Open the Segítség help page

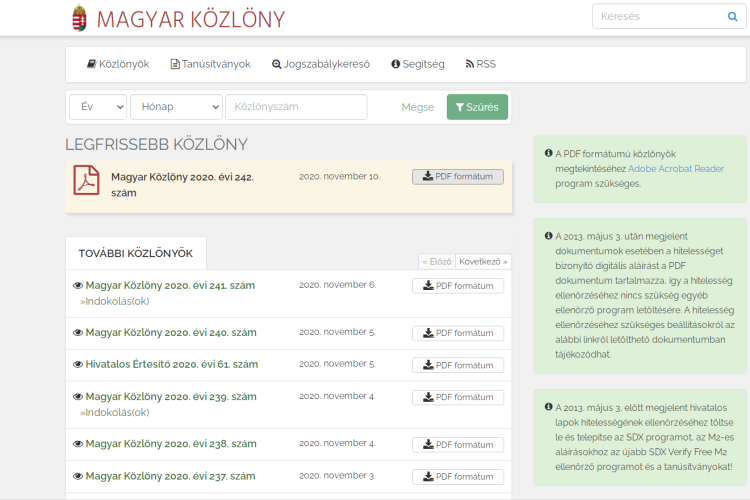point(417,64)
